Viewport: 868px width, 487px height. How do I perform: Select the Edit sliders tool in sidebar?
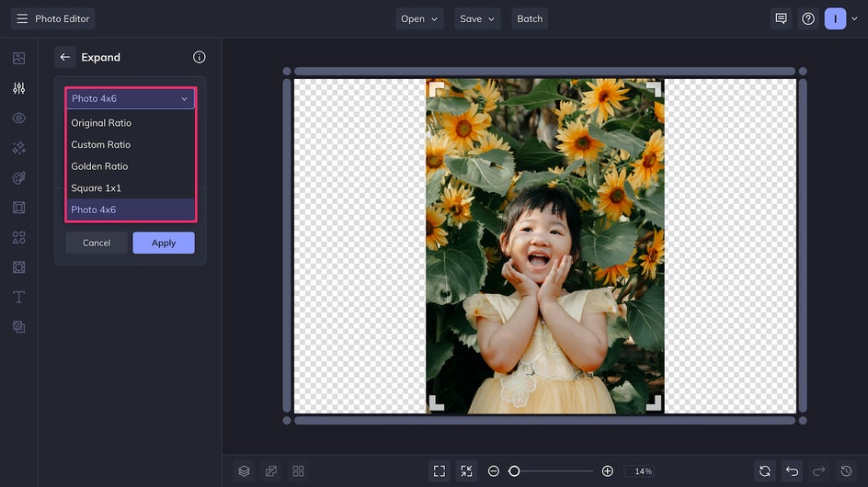point(18,88)
